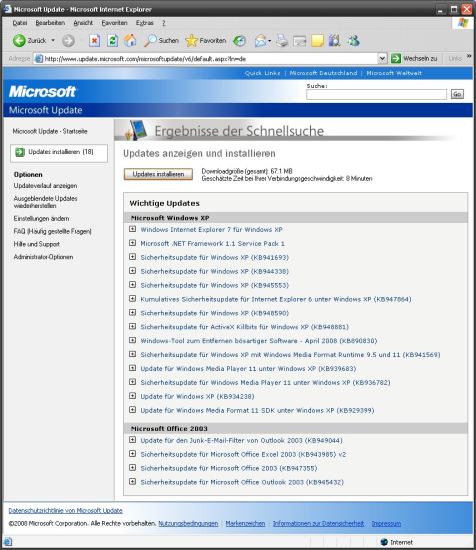Open the Ansicht menu
Image resolution: width=476 pixels, height=550 pixels.
[83, 23]
